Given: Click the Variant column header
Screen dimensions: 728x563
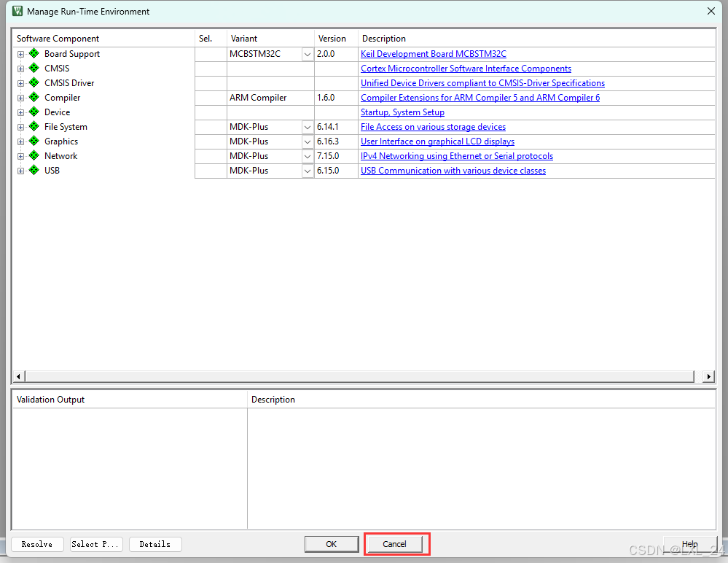Looking at the screenshot, I should click(270, 38).
